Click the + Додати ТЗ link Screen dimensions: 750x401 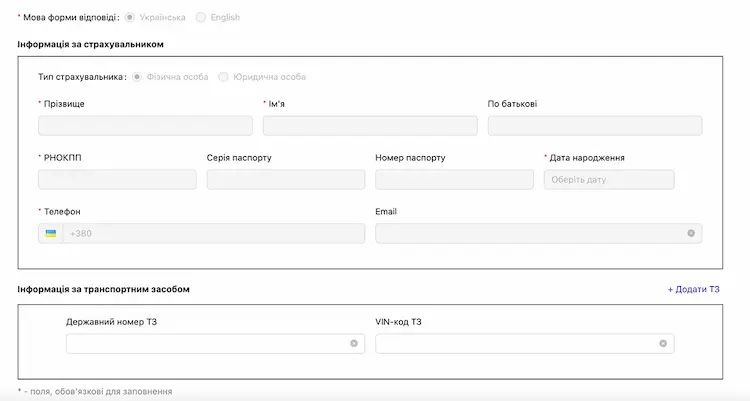click(x=693, y=289)
